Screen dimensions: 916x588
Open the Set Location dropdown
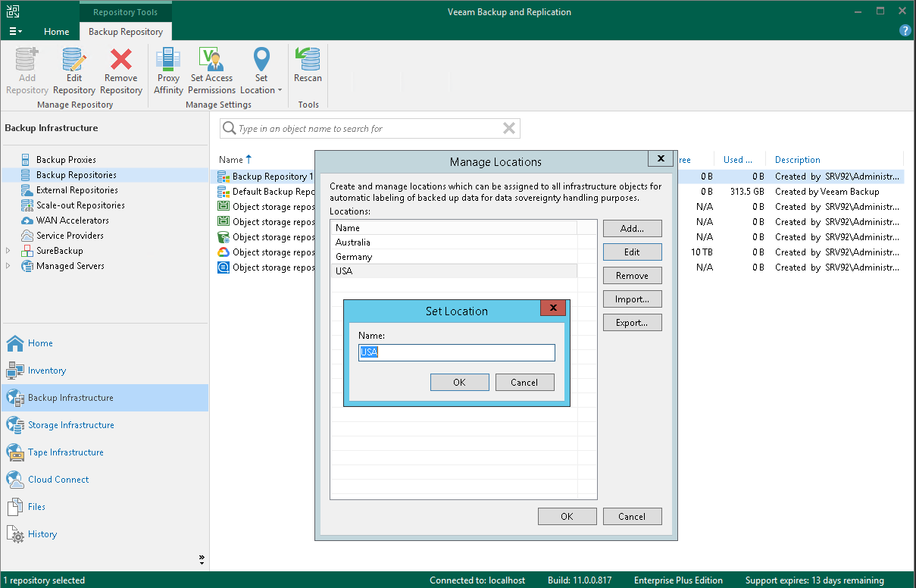point(261,77)
